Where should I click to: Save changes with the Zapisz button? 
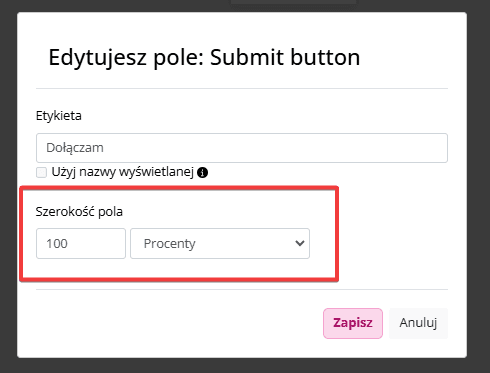[x=353, y=323]
